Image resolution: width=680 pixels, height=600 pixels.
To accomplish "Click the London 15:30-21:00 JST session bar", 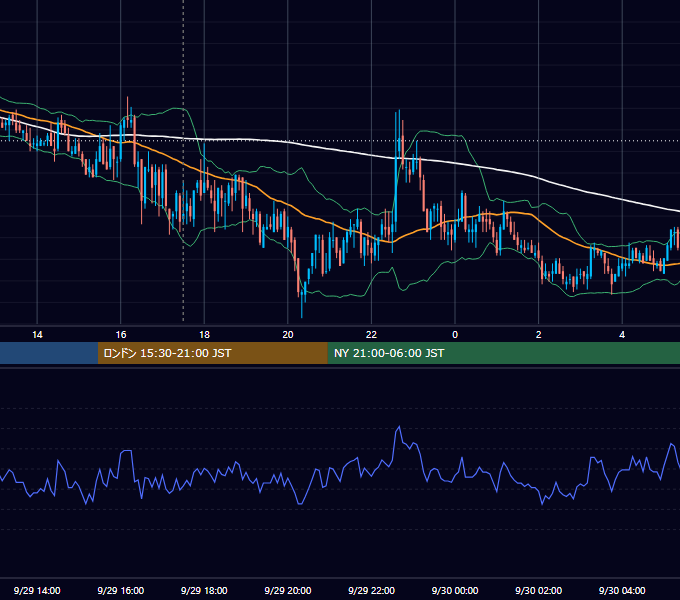I will coord(212,353).
